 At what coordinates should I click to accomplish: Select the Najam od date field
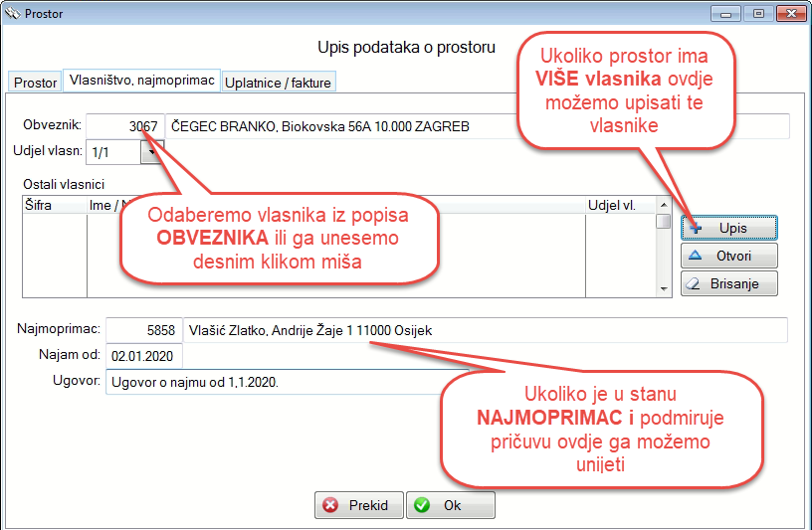[142, 356]
